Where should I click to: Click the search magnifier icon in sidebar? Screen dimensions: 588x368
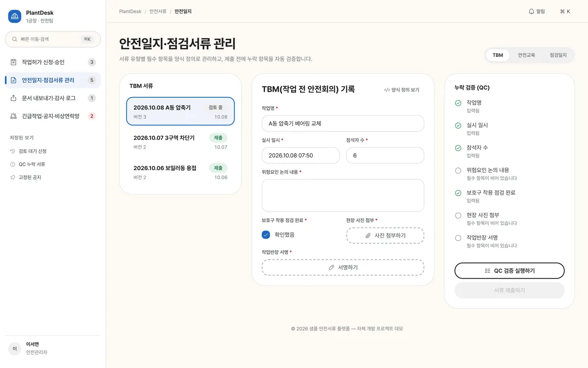click(15, 39)
